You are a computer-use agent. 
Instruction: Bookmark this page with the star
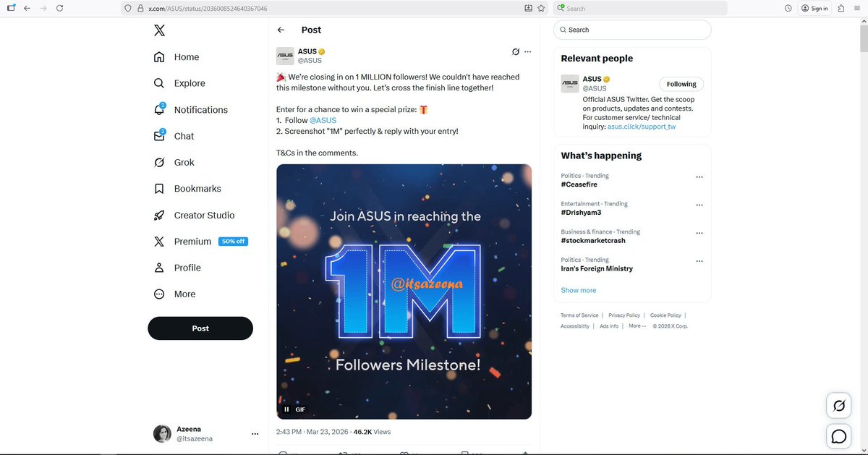click(541, 8)
